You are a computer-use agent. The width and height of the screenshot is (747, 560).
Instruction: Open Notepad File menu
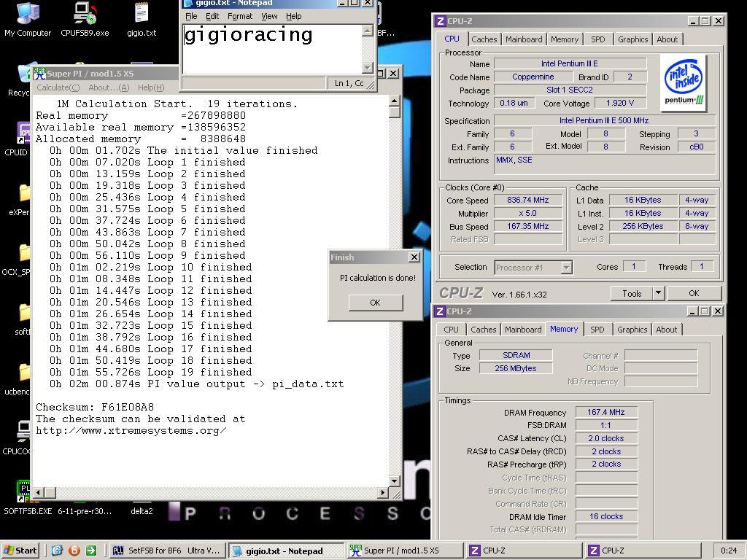pos(191,16)
